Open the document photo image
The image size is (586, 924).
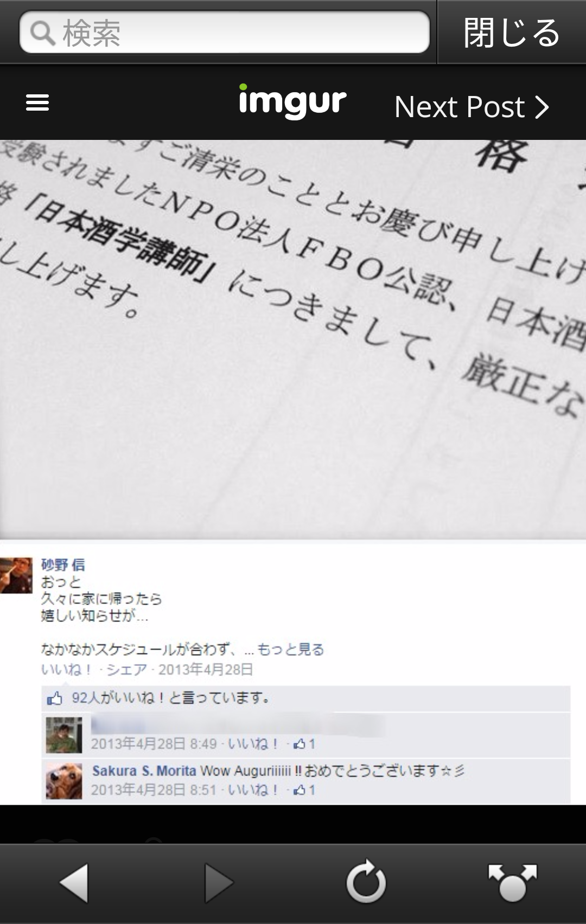[x=293, y=339]
